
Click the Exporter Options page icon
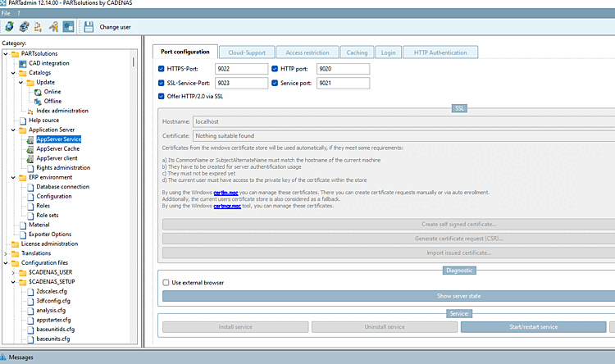click(23, 234)
